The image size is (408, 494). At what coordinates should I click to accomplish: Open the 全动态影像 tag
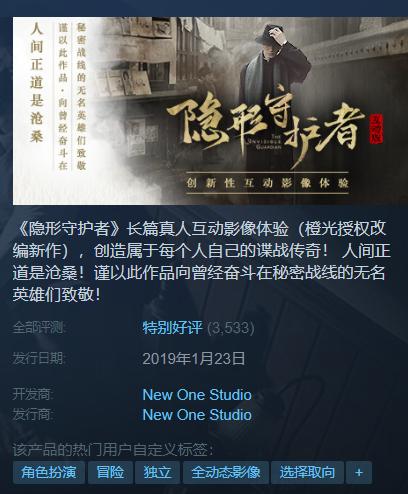click(226, 472)
